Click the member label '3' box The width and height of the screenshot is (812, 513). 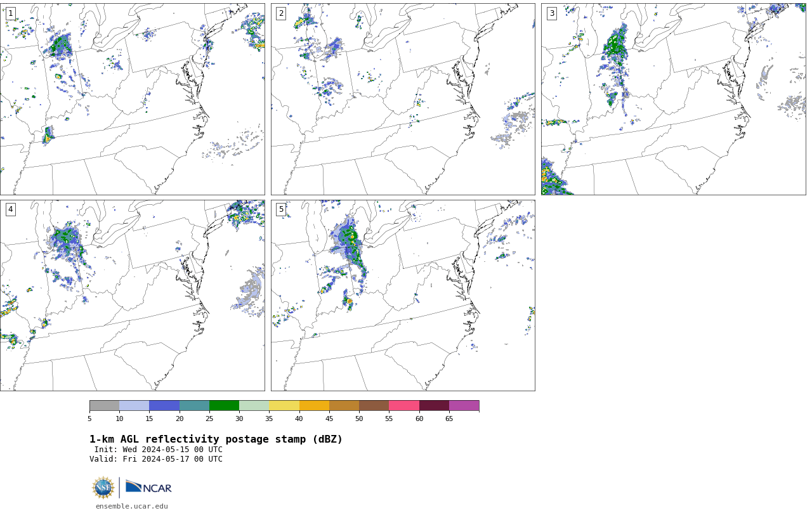[x=551, y=13]
